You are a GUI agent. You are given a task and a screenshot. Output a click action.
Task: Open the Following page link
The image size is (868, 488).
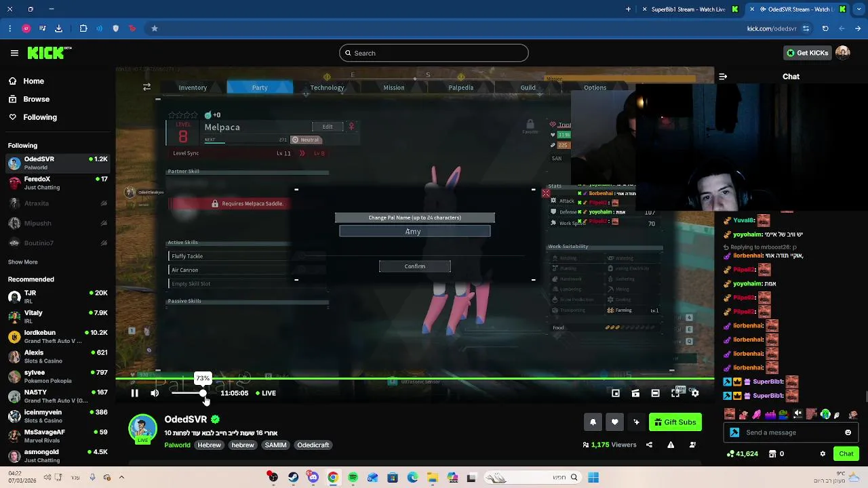[x=40, y=117]
